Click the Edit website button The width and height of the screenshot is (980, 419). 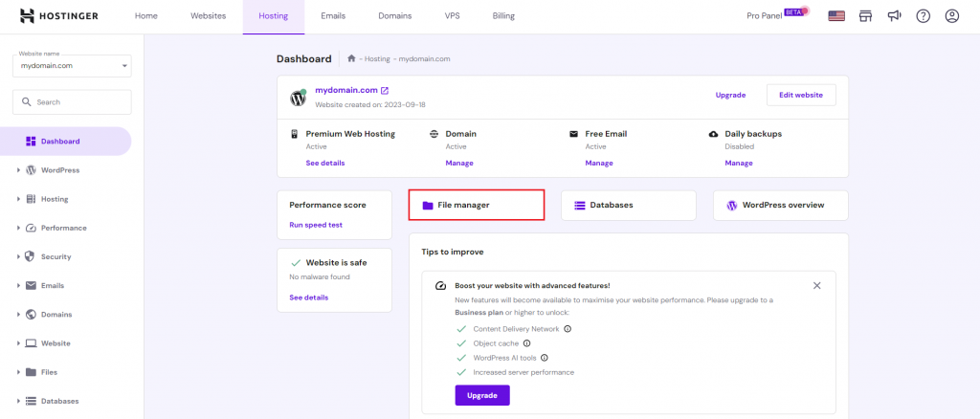801,95
